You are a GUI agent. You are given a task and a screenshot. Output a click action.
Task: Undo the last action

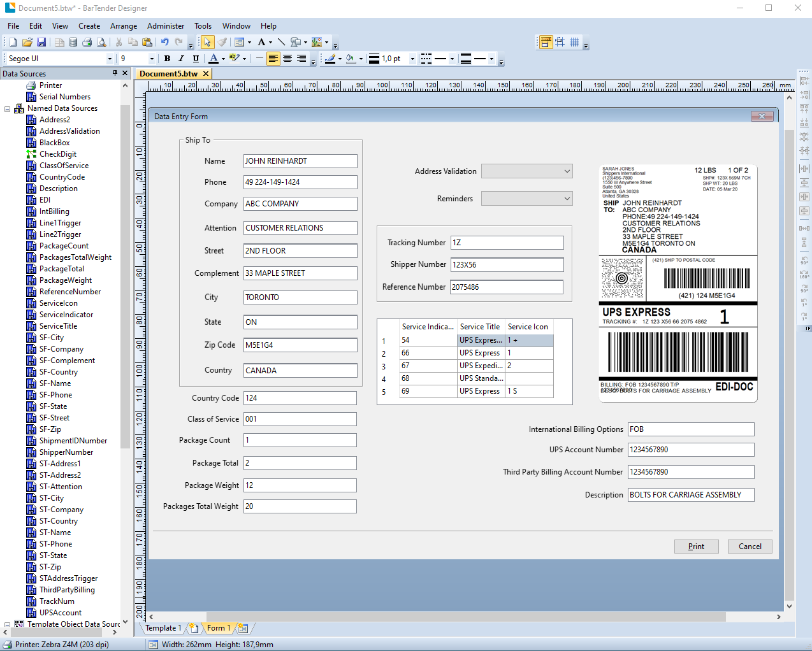pos(164,42)
